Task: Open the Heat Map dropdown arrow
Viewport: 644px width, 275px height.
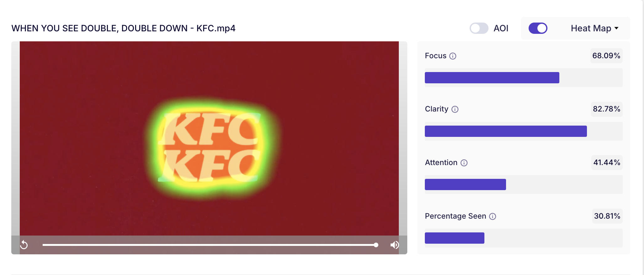Action: click(616, 28)
